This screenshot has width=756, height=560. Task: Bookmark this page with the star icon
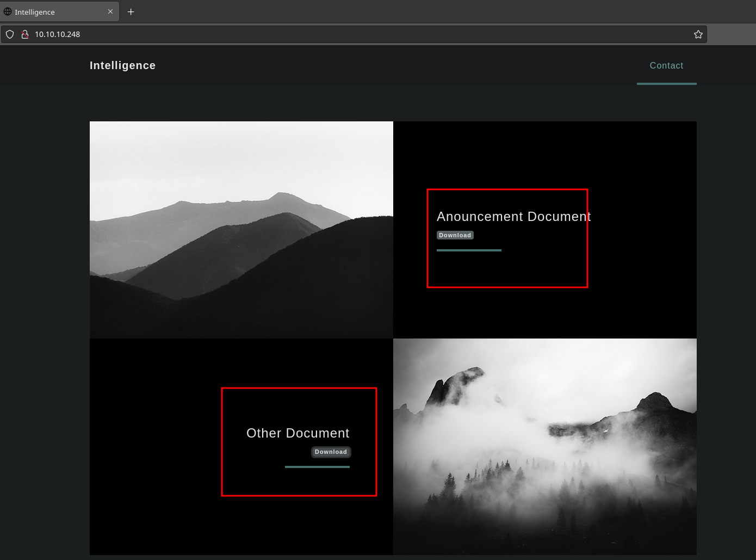coord(698,34)
